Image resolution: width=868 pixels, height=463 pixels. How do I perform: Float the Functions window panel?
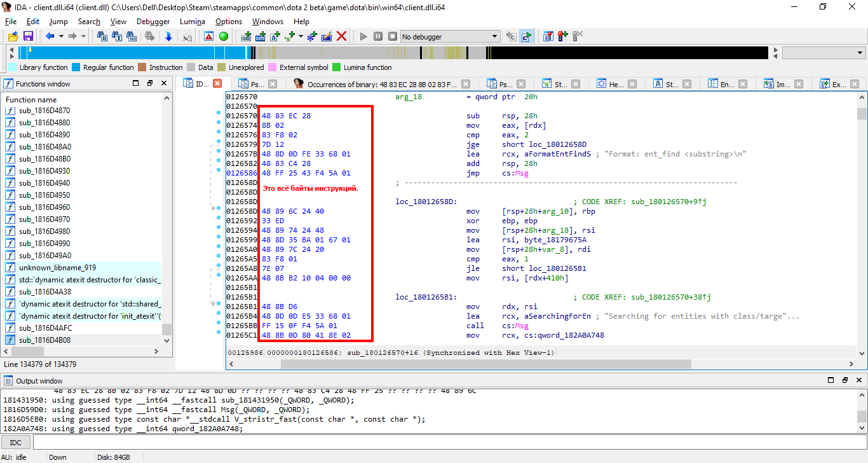click(x=150, y=83)
